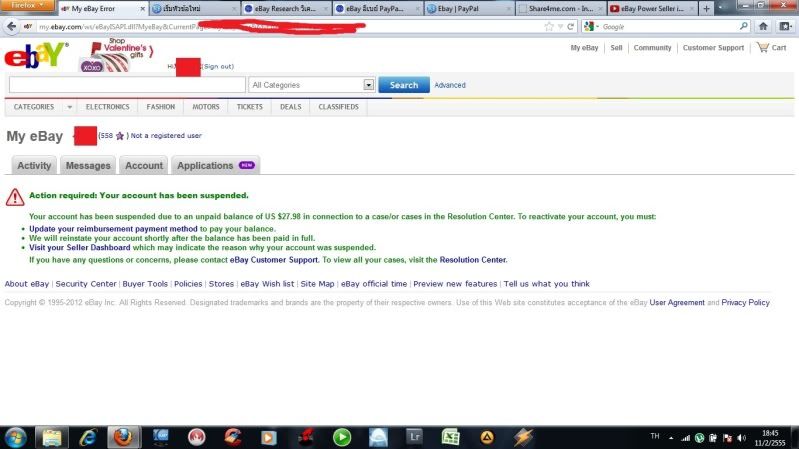The height and width of the screenshot is (449, 799).
Task: Click the green play media icon in taskbar
Action: tap(342, 437)
